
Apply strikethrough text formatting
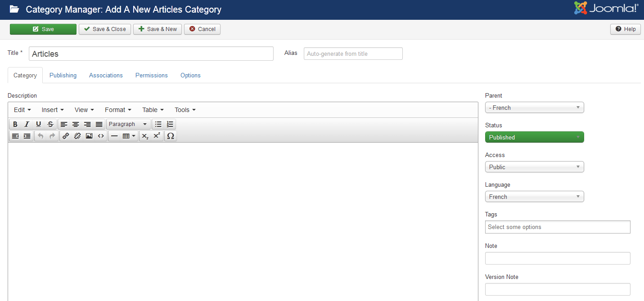50,124
